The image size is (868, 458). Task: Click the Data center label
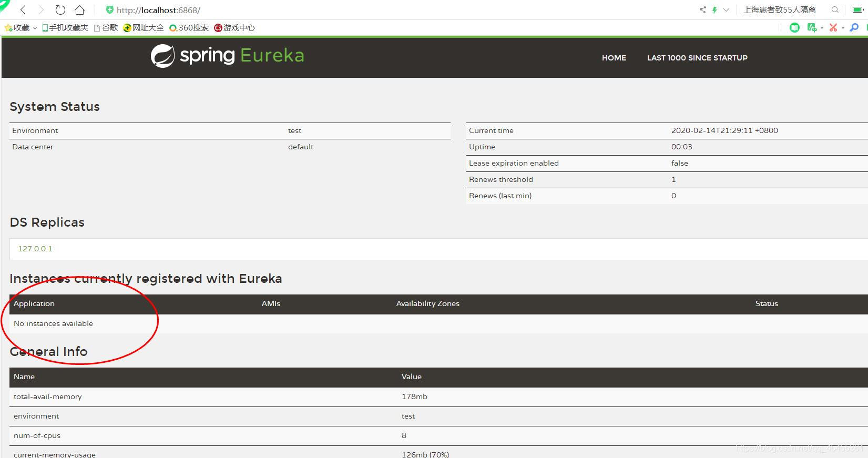[33, 147]
